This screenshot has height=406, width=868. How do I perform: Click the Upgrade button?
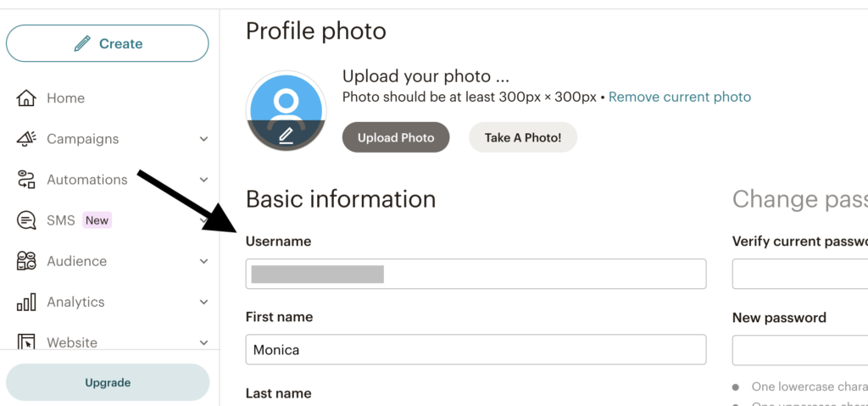click(x=108, y=382)
